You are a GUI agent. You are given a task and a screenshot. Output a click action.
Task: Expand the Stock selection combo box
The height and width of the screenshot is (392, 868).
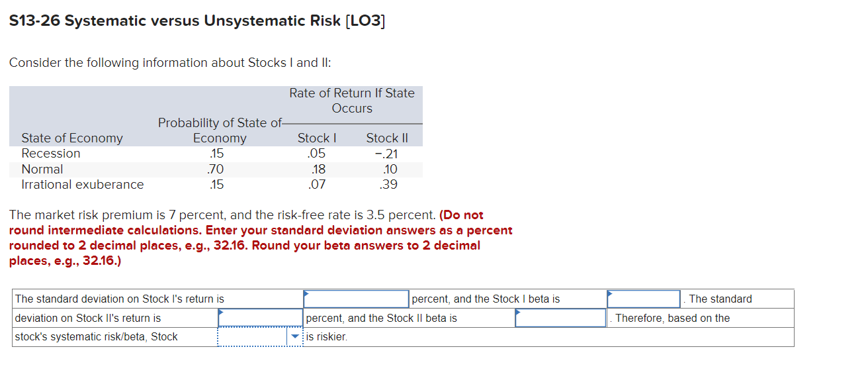(260, 336)
